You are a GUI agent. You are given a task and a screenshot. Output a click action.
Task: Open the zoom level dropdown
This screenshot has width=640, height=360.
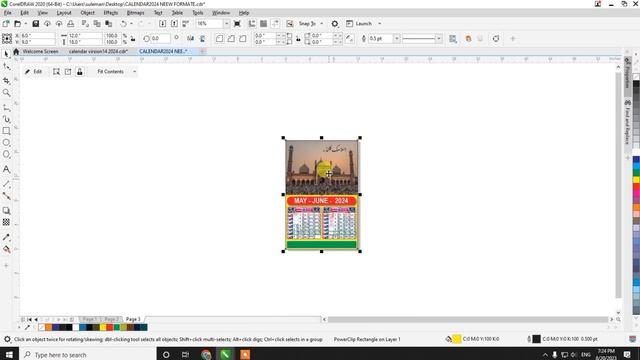click(227, 24)
